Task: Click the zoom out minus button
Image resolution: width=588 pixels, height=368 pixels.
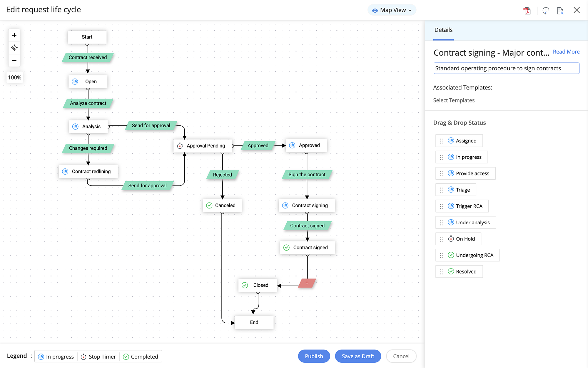Action: (14, 60)
